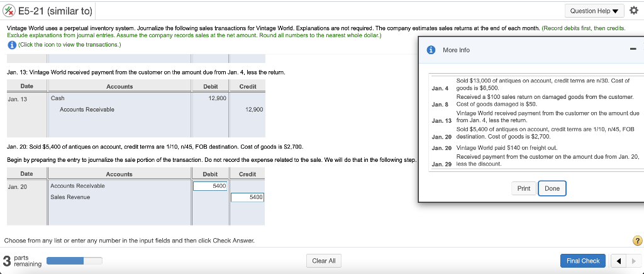The height and width of the screenshot is (274, 644).
Task: Click the Final Check button
Action: pos(583,261)
